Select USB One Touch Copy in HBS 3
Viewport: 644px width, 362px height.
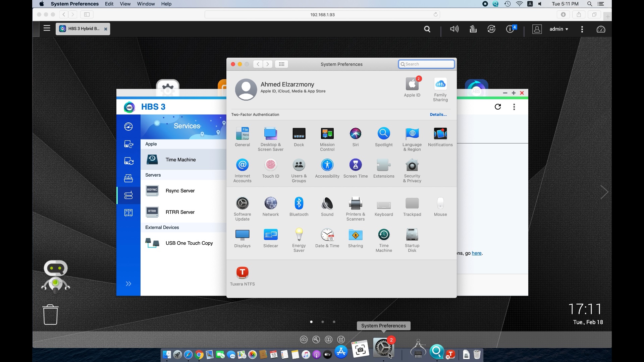pos(183,243)
